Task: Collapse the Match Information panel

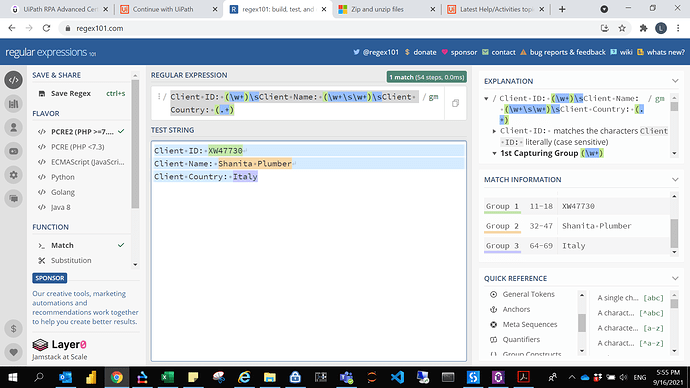Action: pyautogui.click(x=675, y=179)
